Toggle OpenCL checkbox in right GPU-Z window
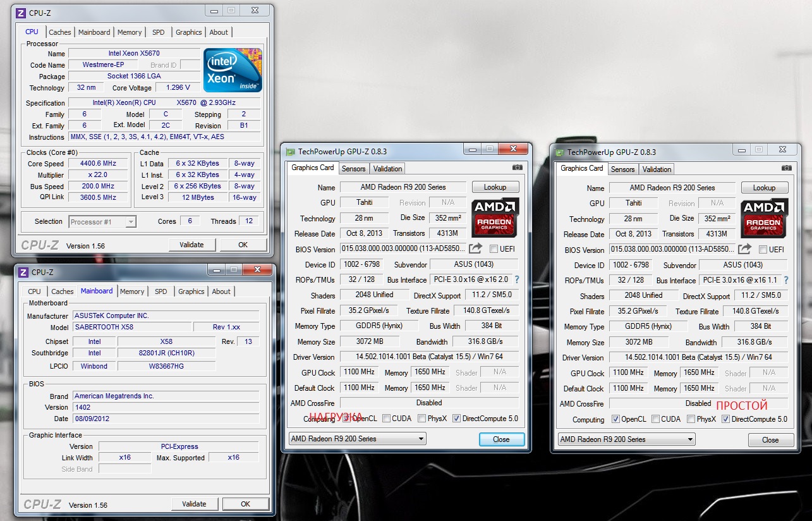The width and height of the screenshot is (812, 521). click(615, 419)
